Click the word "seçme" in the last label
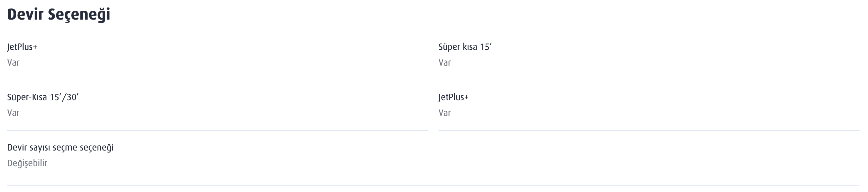The image size is (868, 192). coord(66,148)
